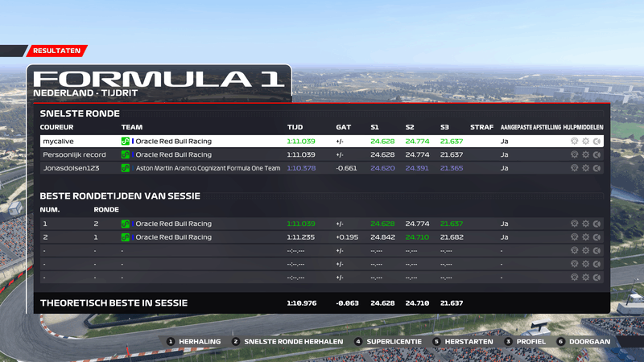Click DOORGAAN to continue

584,341
